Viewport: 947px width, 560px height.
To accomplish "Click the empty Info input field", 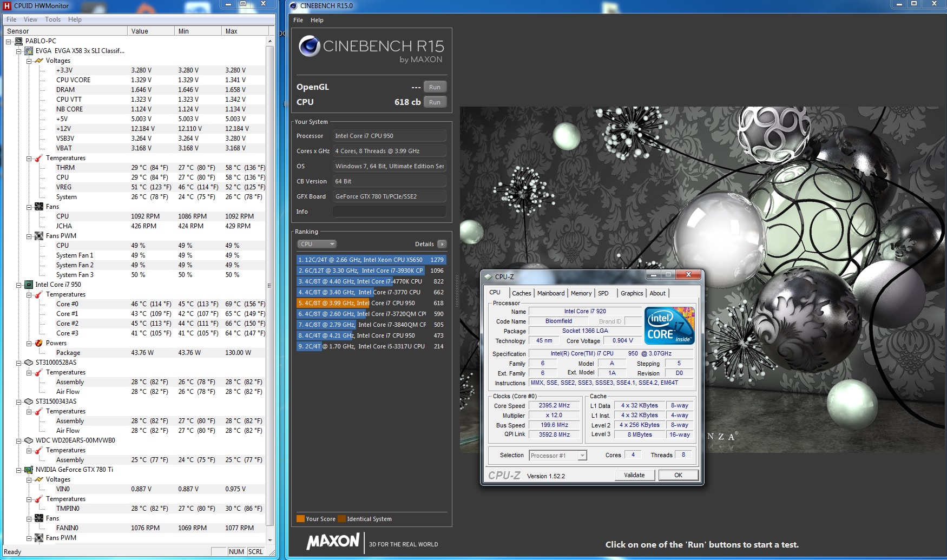I will [389, 212].
